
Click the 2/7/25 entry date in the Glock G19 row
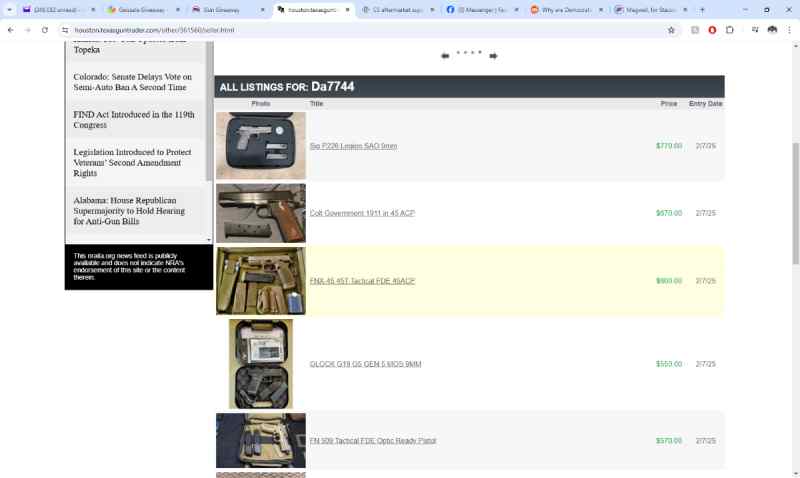tap(706, 364)
